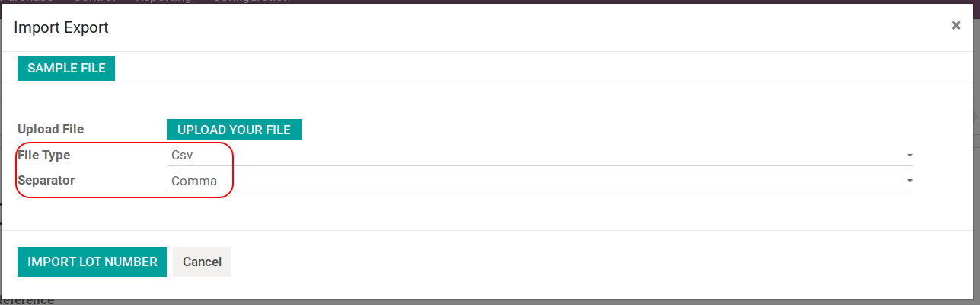Click the File Type dropdown arrow
This screenshot has width=980, height=305.
909,156
